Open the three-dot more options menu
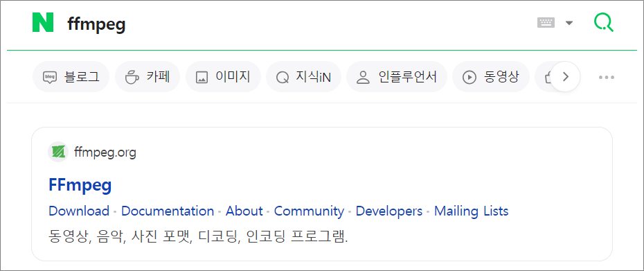This screenshot has height=271, width=644. tap(606, 77)
